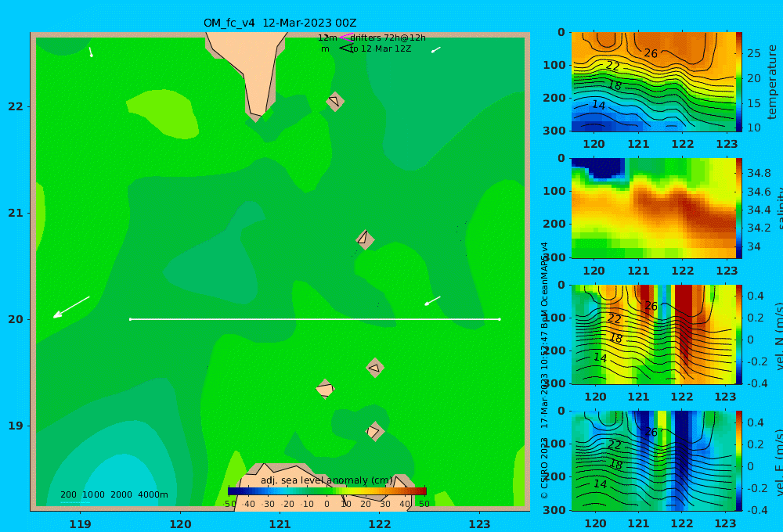Select the island marker near 19.35°N 121.45°E
This screenshot has height=532, width=783.
coord(325,389)
